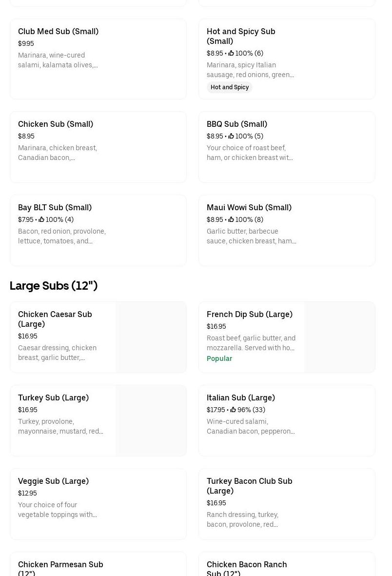Click thumbs-up icon on Italian Sub (Large)
This screenshot has height=576, width=392.
coord(233,410)
